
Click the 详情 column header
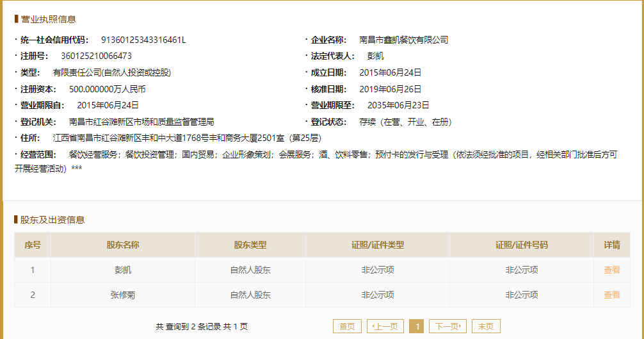[612, 245]
